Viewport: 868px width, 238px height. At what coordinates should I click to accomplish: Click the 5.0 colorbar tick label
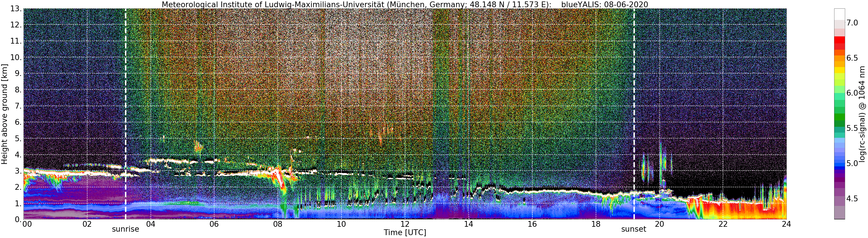coord(852,163)
